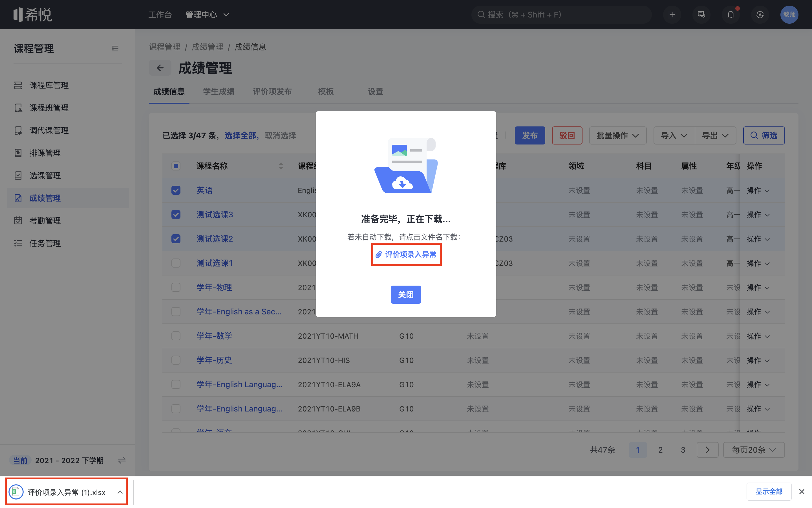
Task: Click the 筛选 filter button
Action: pos(764,135)
